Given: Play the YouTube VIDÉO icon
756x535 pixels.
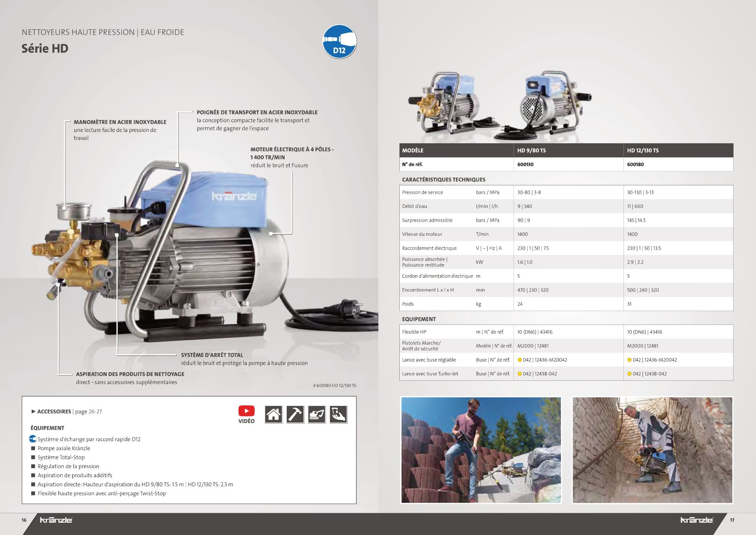Looking at the screenshot, I should (246, 411).
